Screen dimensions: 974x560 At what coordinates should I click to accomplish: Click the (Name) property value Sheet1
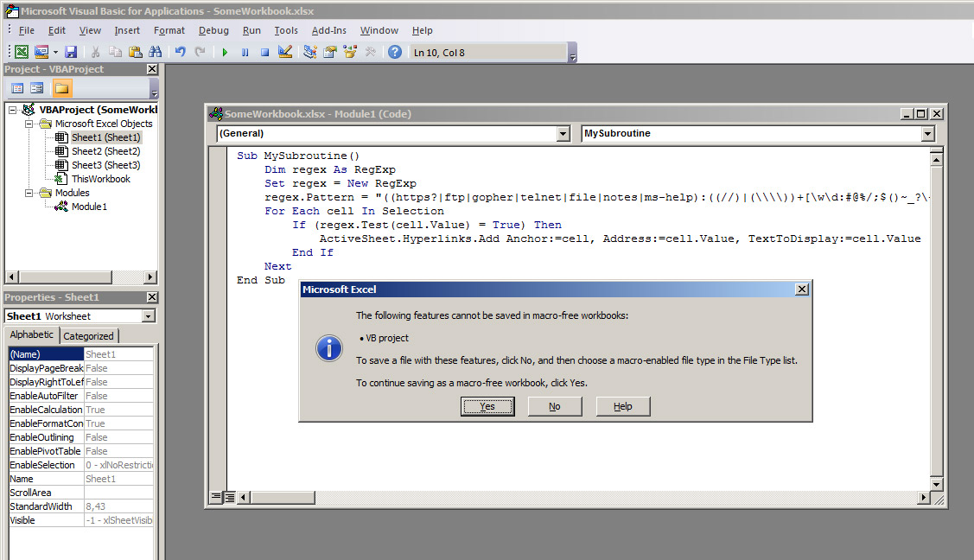click(118, 354)
